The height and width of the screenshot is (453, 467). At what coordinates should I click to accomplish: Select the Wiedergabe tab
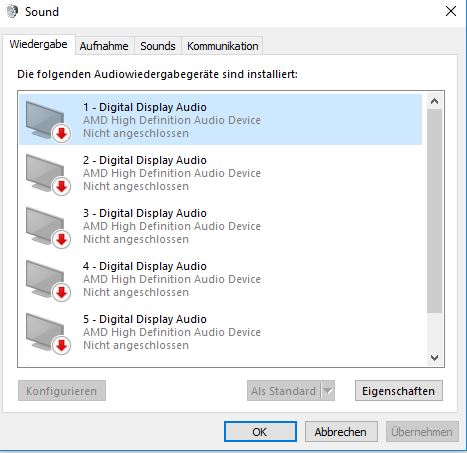coord(38,44)
